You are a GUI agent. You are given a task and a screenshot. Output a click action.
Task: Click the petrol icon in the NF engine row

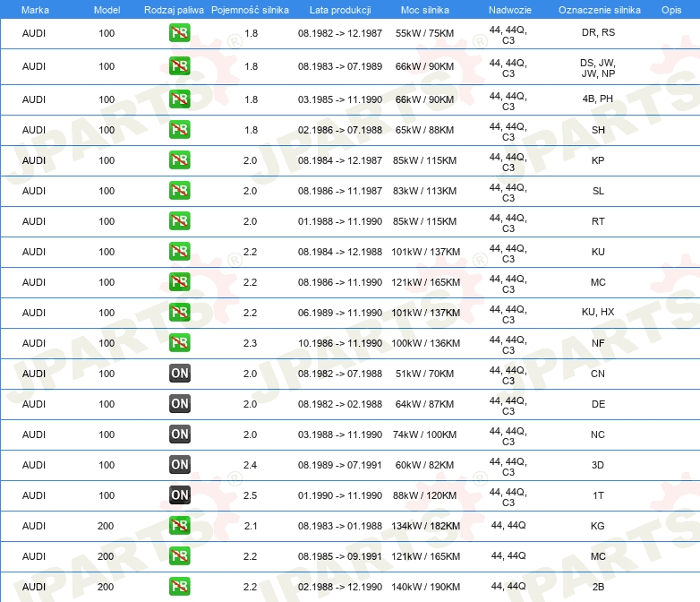click(x=179, y=343)
